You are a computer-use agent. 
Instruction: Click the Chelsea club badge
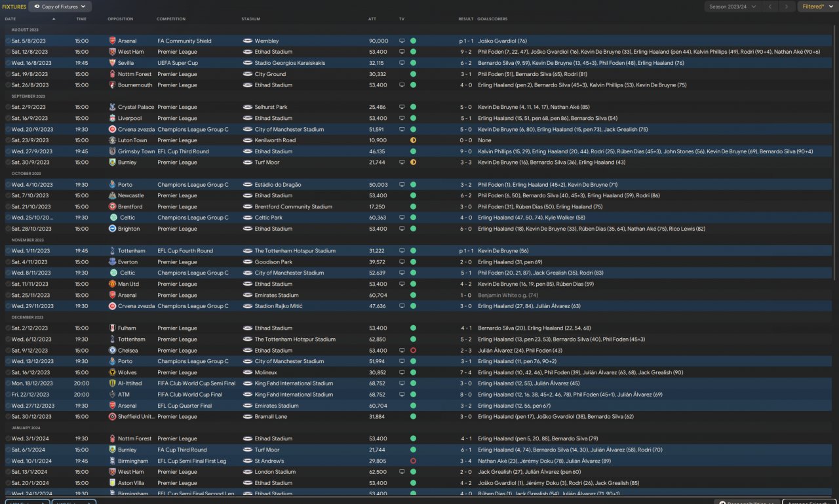(113, 350)
